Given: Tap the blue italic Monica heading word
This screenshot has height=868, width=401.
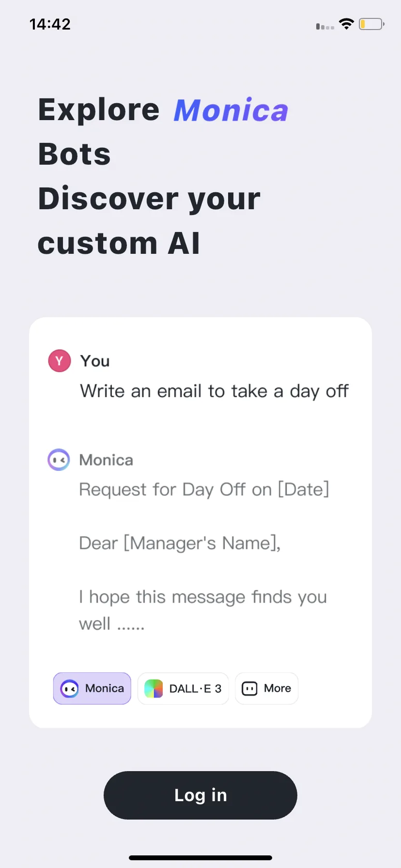Looking at the screenshot, I should click(231, 110).
